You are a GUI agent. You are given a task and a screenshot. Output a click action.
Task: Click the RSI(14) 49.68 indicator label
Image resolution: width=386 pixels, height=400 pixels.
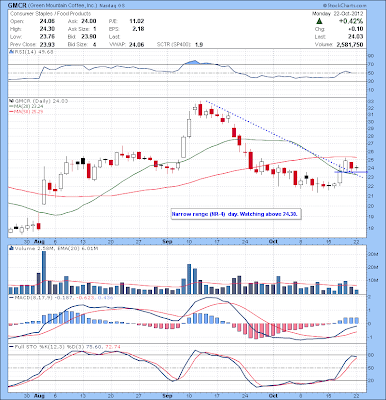click(x=34, y=52)
